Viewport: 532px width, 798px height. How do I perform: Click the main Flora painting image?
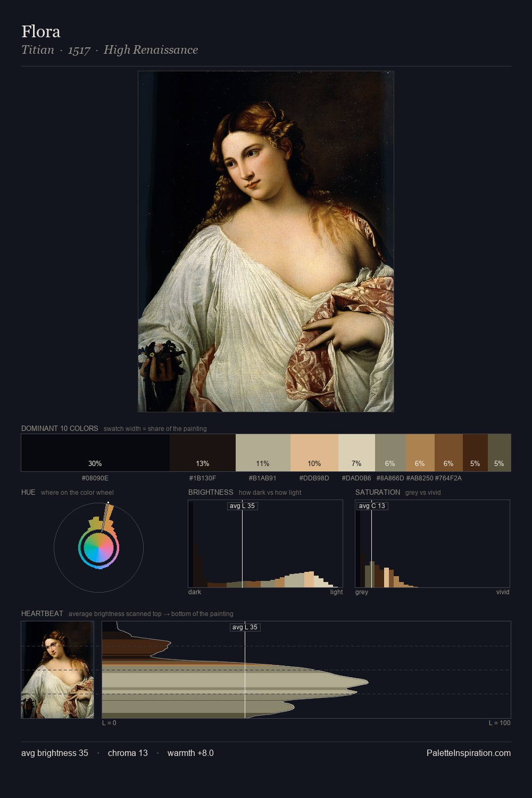(266, 242)
